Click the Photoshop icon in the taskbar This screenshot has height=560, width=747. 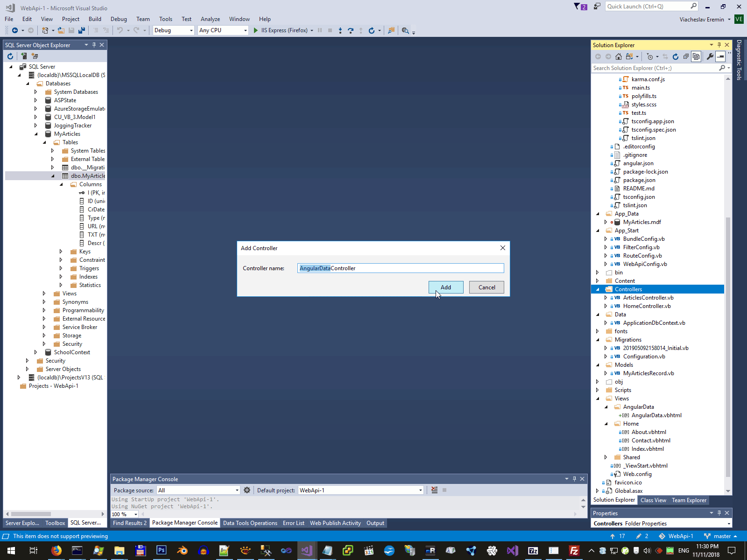161,551
